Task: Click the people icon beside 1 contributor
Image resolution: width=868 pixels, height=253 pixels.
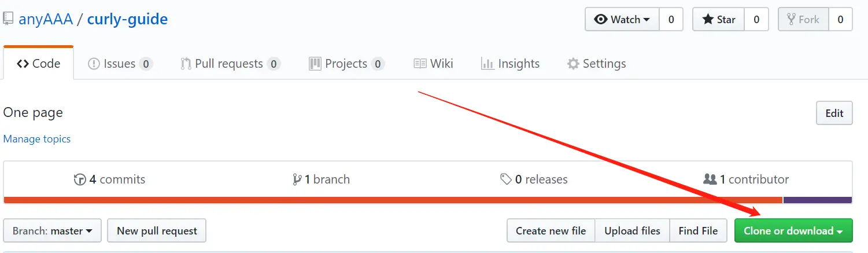Action: (710, 179)
